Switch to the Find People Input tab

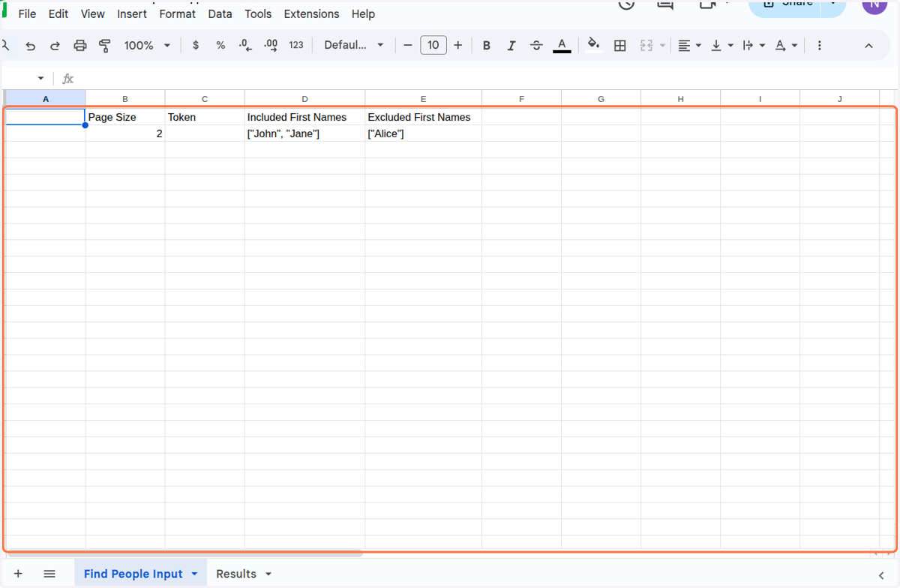point(133,574)
